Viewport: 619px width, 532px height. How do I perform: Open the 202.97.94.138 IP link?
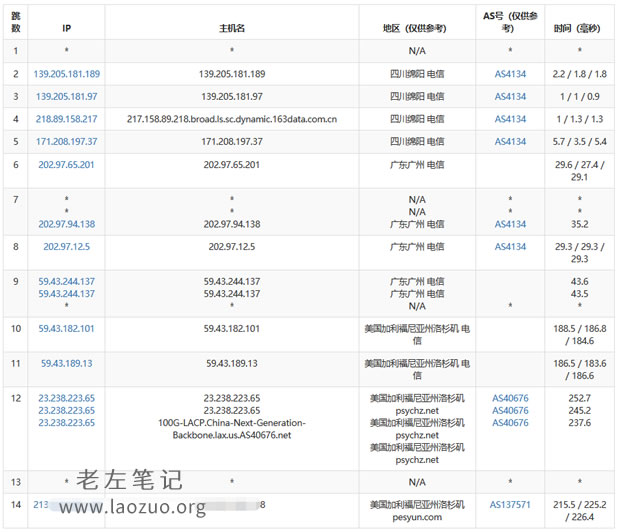coord(66,224)
